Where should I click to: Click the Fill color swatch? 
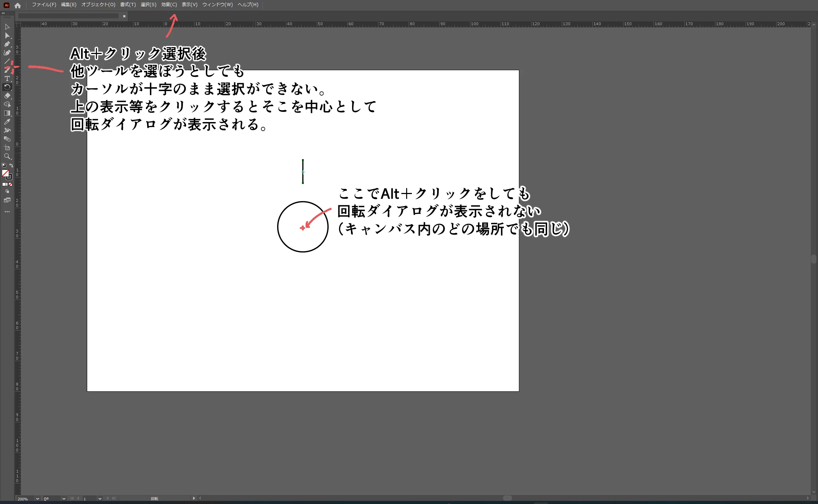[x=5, y=173]
